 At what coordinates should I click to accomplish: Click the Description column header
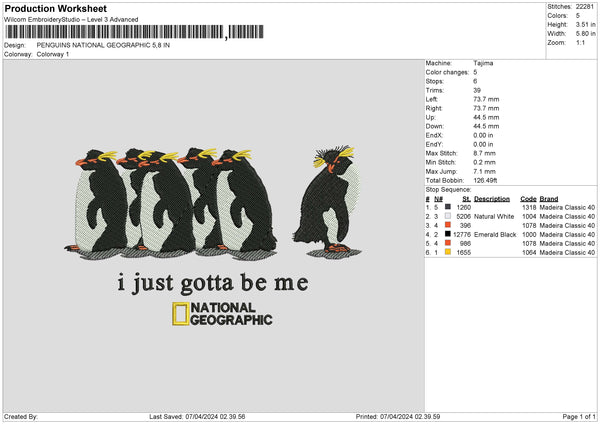(x=491, y=198)
